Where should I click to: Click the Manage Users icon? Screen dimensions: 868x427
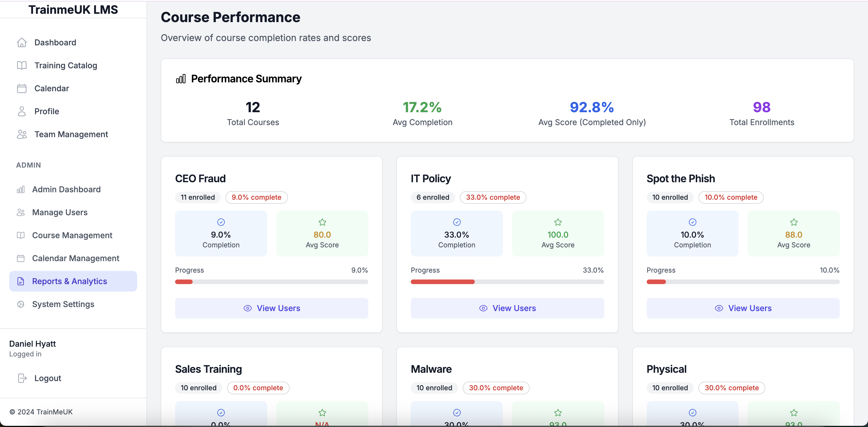click(x=21, y=212)
